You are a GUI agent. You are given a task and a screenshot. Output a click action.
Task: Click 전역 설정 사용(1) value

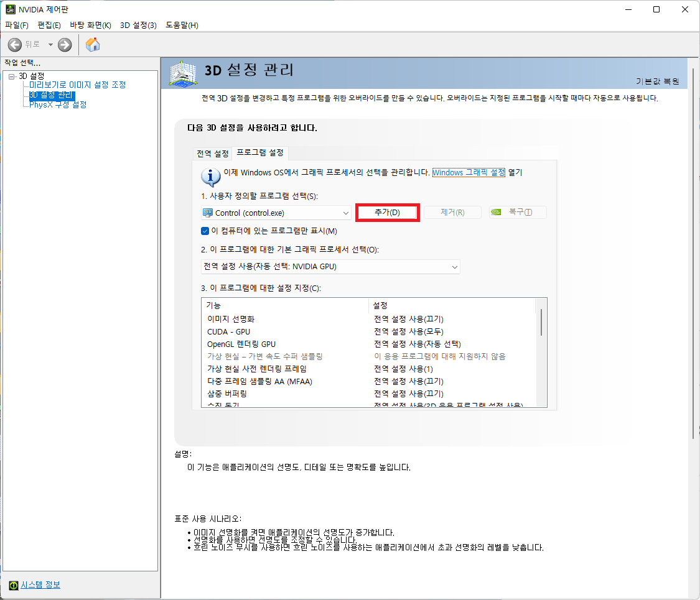point(403,369)
